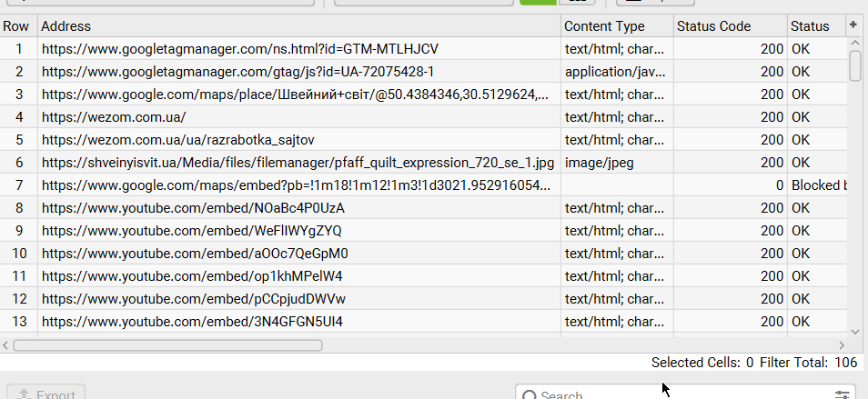Click into the lower Search field
868x399 pixels.
(685, 394)
